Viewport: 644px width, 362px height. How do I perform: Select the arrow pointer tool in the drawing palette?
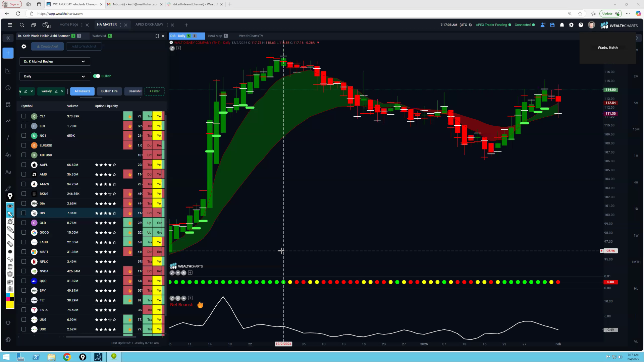(10, 214)
